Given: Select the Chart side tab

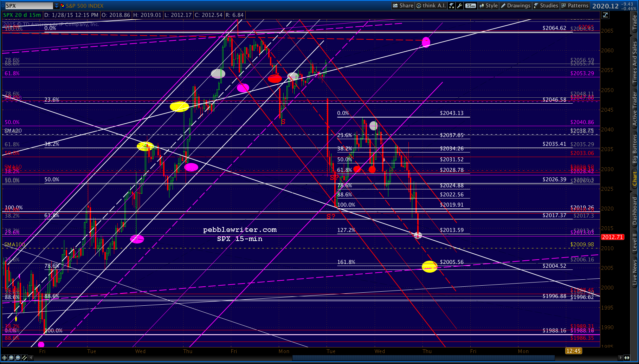Looking at the screenshot, I should (634, 179).
